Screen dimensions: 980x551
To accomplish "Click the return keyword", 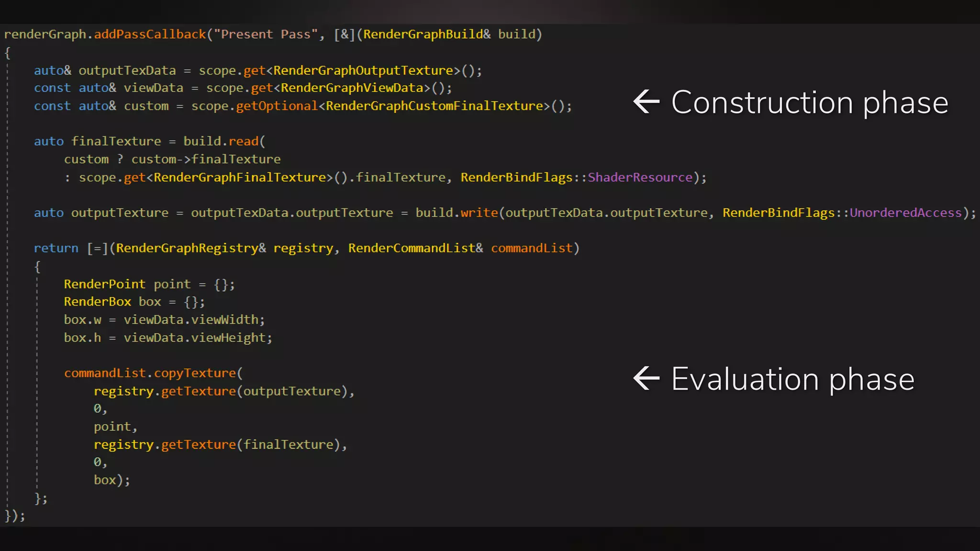I will click(56, 248).
